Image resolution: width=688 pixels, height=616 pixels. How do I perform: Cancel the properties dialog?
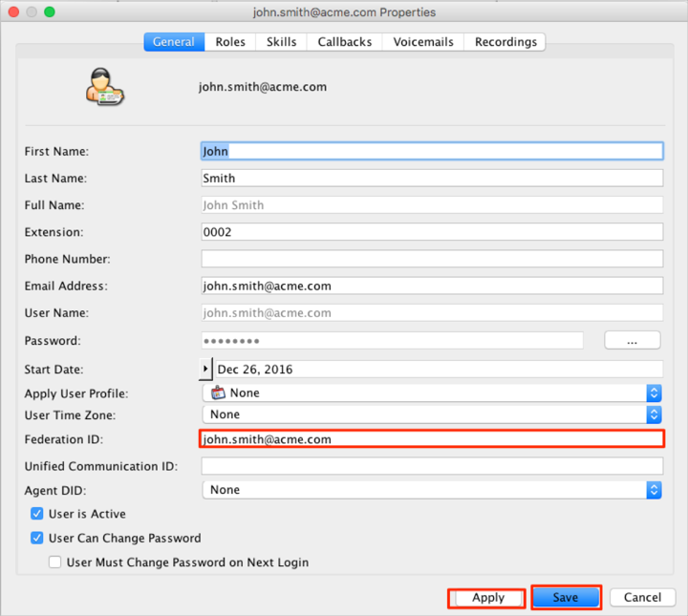(642, 598)
